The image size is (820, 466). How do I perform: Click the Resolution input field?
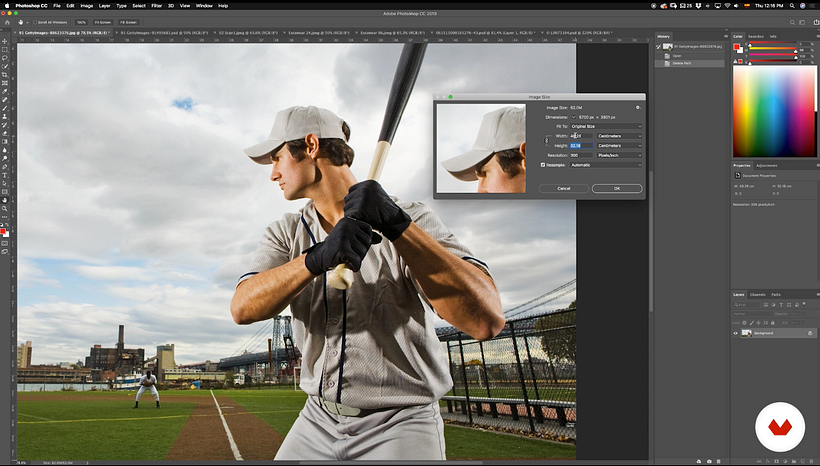[581, 155]
